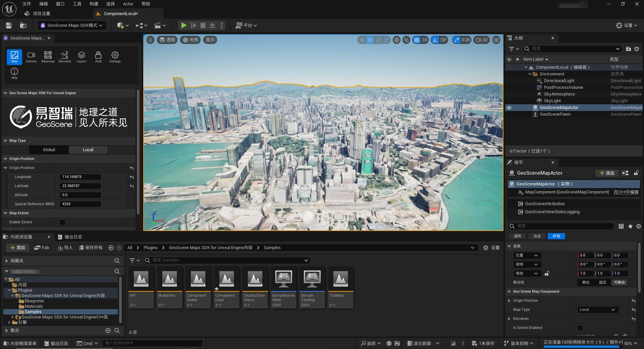
Task: Select the translate gizmo tool in viewport
Action: [370, 40]
